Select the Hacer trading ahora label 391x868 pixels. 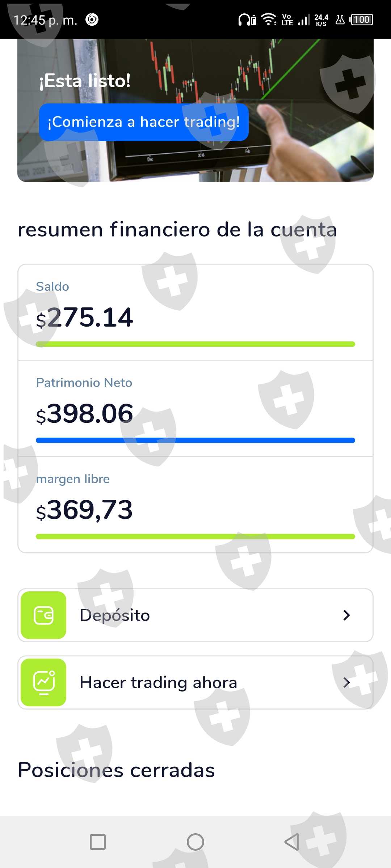click(x=158, y=682)
